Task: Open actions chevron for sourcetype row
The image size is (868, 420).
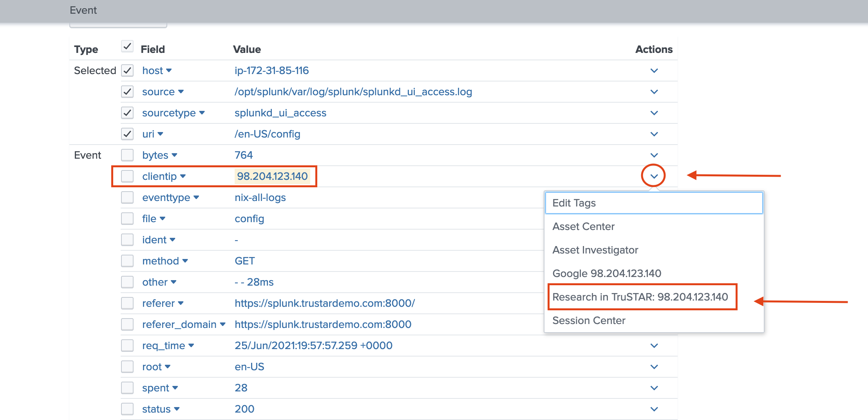Action: (654, 113)
